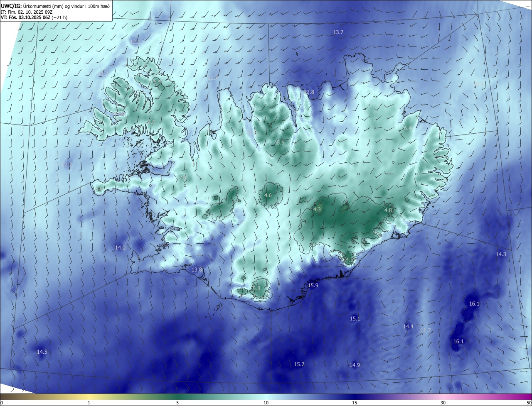Click the 4.3 value on the large glacier

(317, 210)
